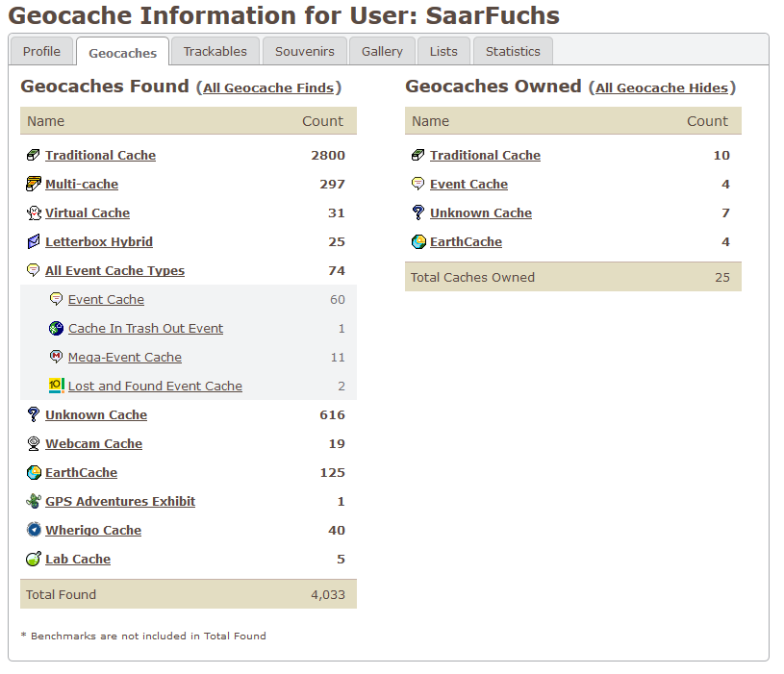Click the Event Cache icon in Geocaches Owned

coord(418,184)
